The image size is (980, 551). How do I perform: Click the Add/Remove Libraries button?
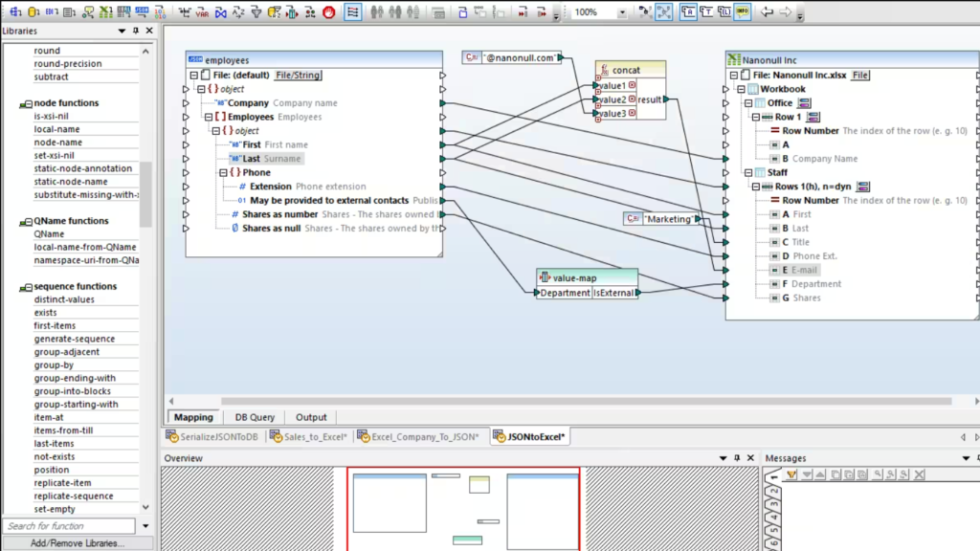tap(77, 543)
